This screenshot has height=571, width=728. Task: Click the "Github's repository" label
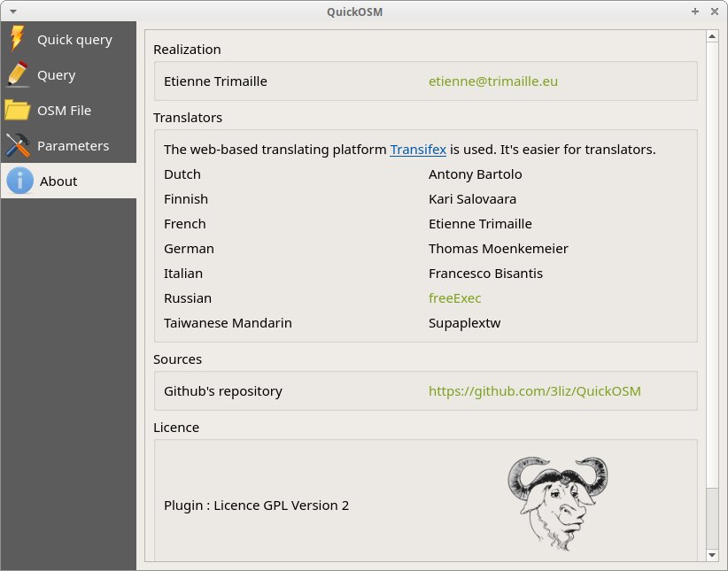point(223,391)
